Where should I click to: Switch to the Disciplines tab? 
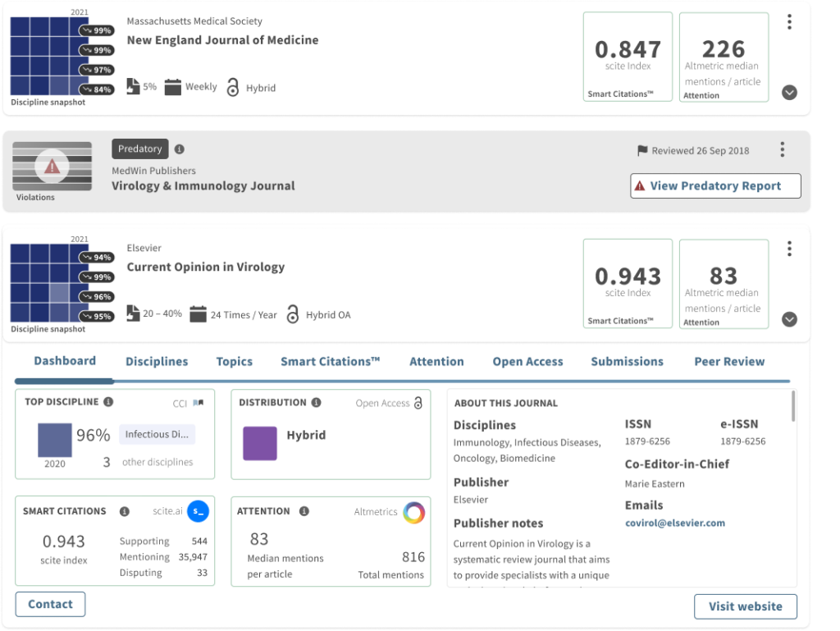coord(157,362)
